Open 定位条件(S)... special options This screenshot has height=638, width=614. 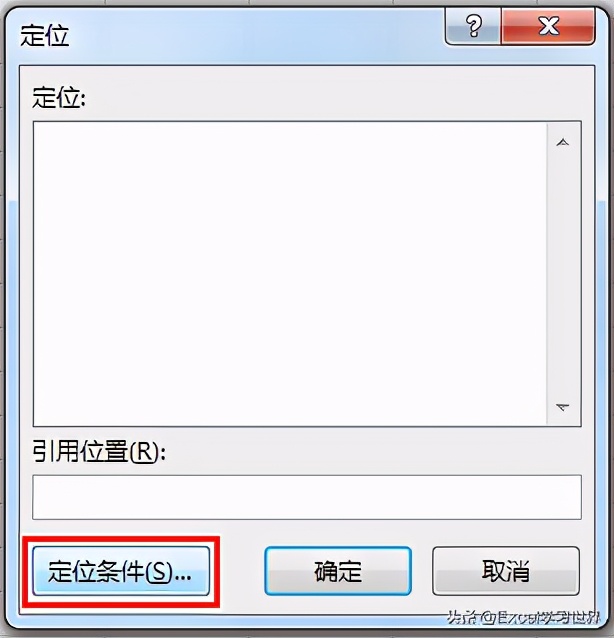click(121, 571)
